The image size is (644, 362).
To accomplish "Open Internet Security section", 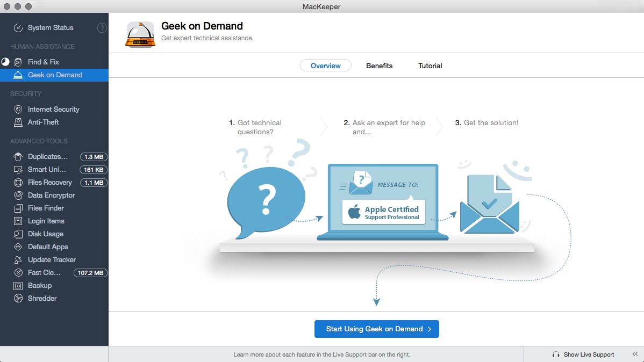I will click(53, 109).
